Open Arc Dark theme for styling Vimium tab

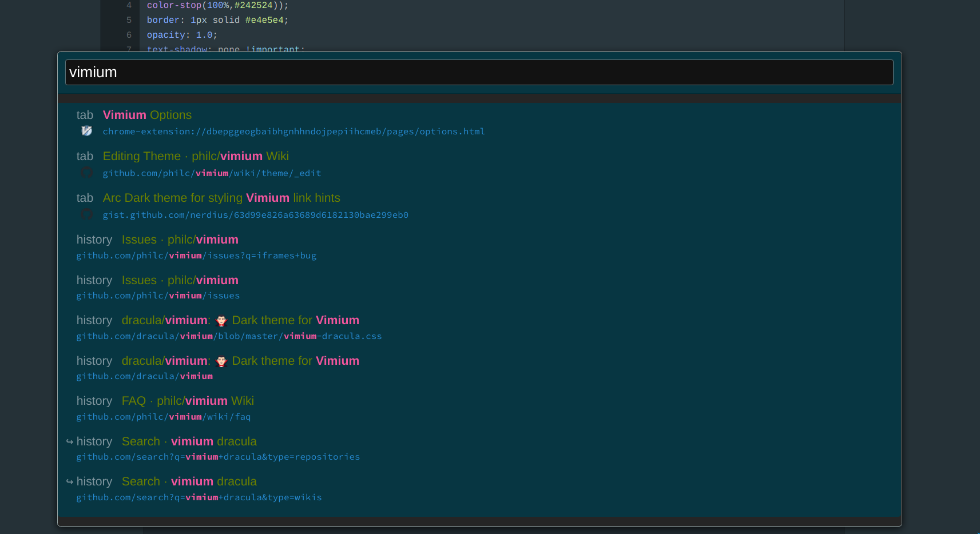(479, 206)
